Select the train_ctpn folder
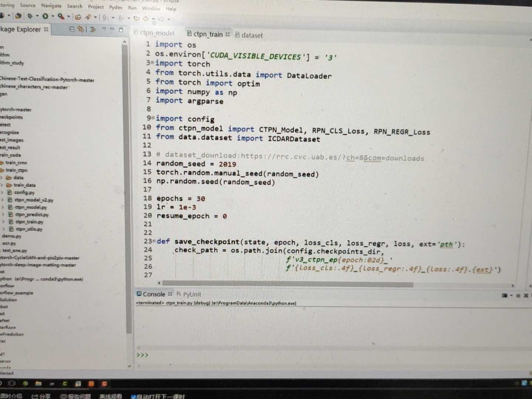532x399 pixels. [14, 170]
